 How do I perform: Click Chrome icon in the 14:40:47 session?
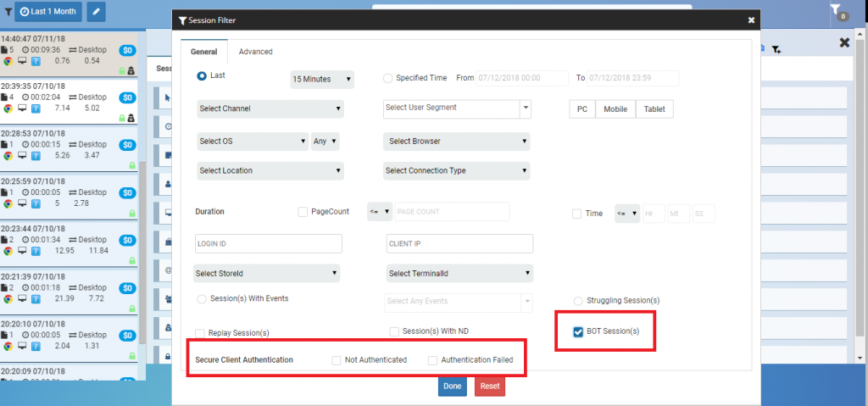click(x=8, y=61)
